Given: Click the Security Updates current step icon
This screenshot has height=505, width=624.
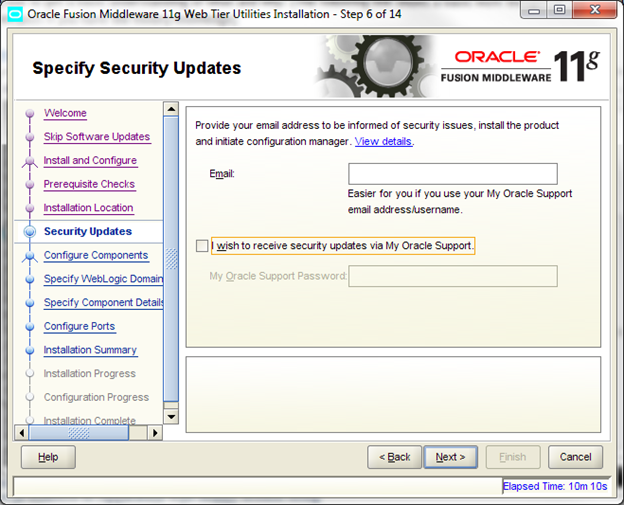Looking at the screenshot, I should coord(29,232).
